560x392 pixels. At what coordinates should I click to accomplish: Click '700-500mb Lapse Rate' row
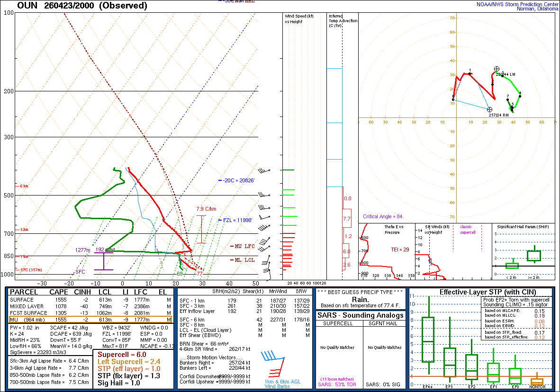click(49, 382)
